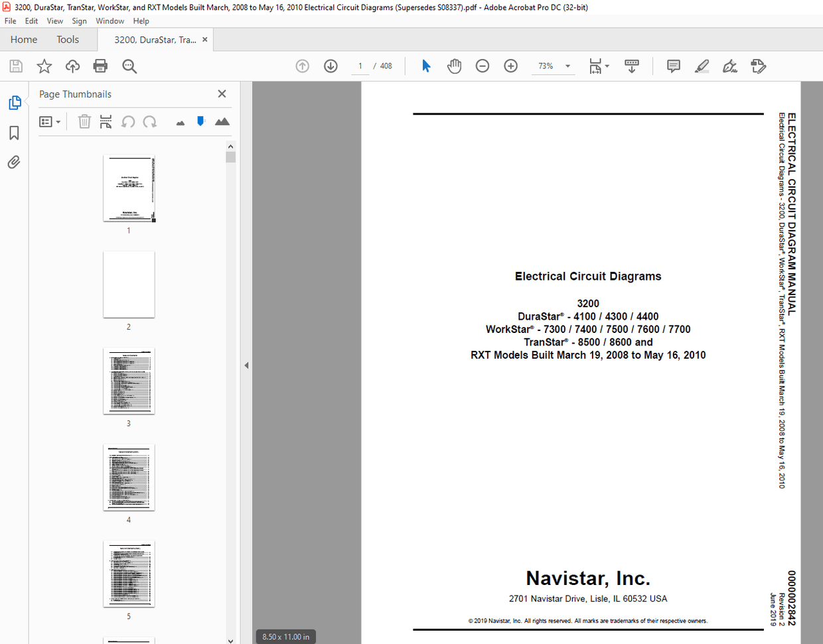The width and height of the screenshot is (823, 644).
Task: Open the zoom level dropdown
Action: tap(567, 66)
